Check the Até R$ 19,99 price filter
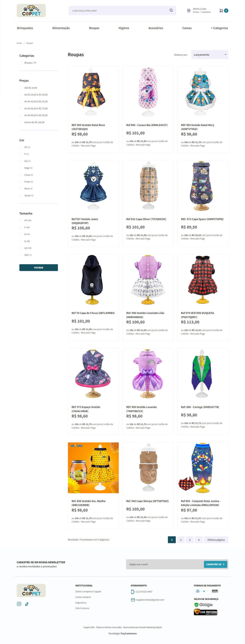The image size is (245, 644). click(21, 88)
